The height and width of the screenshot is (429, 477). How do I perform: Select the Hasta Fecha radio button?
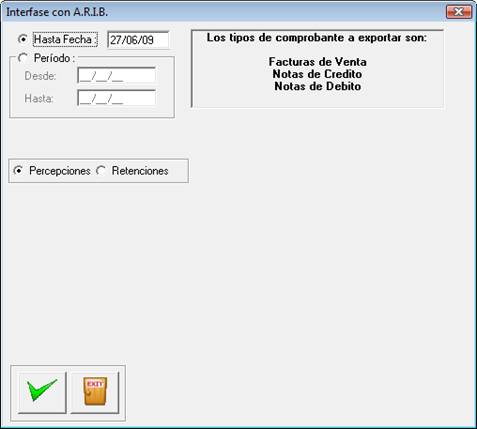click(23, 39)
